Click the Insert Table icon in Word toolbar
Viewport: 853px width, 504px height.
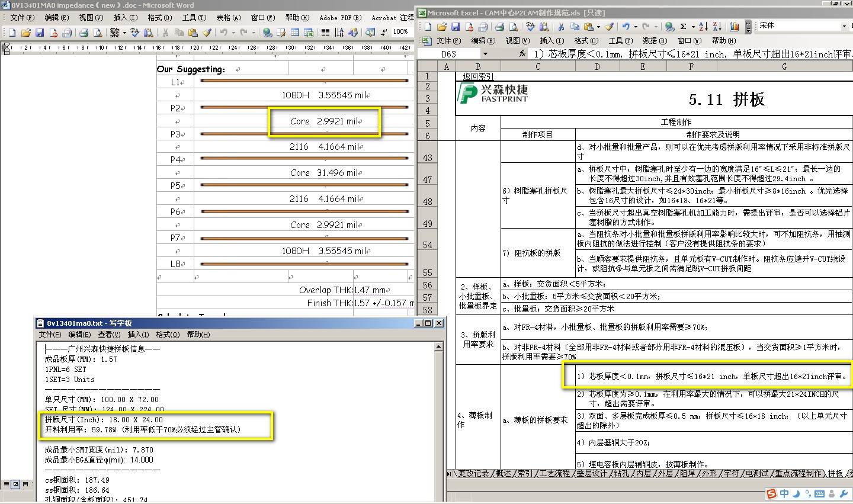click(x=295, y=33)
